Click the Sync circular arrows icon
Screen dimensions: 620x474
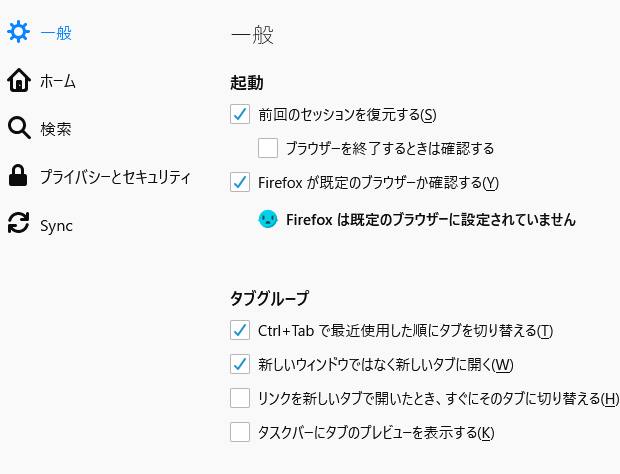(x=18, y=224)
